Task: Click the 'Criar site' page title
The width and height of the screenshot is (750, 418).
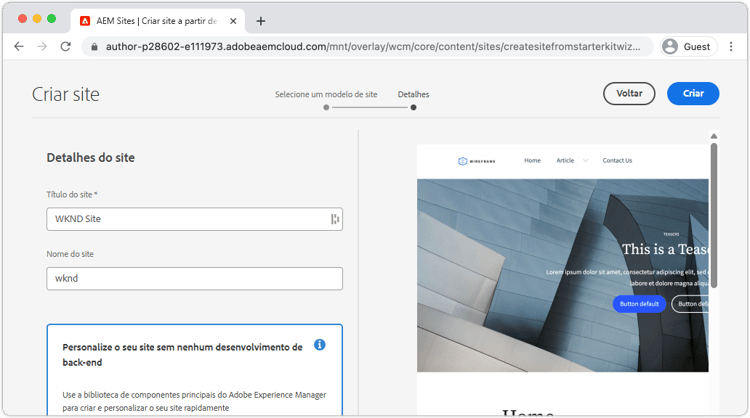Action: pos(66,94)
